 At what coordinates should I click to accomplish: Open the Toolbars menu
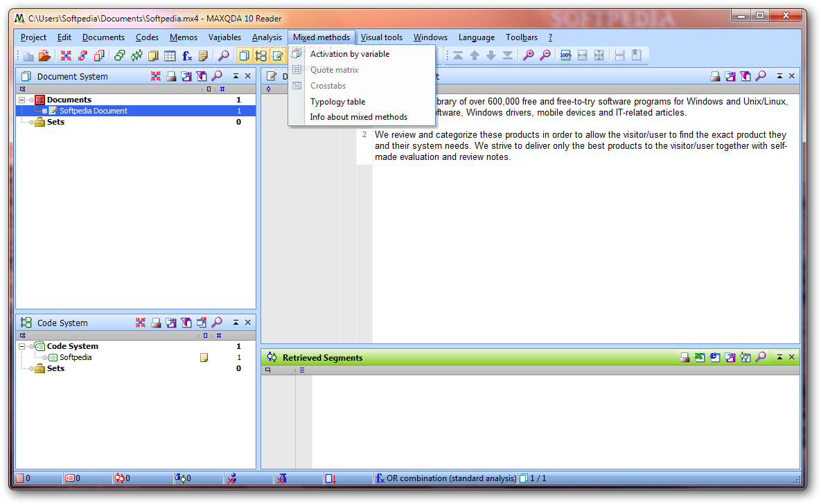point(522,37)
